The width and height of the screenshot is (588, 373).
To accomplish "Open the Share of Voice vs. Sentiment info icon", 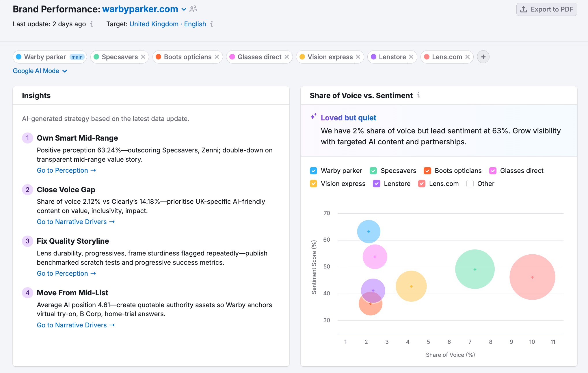I will [419, 95].
